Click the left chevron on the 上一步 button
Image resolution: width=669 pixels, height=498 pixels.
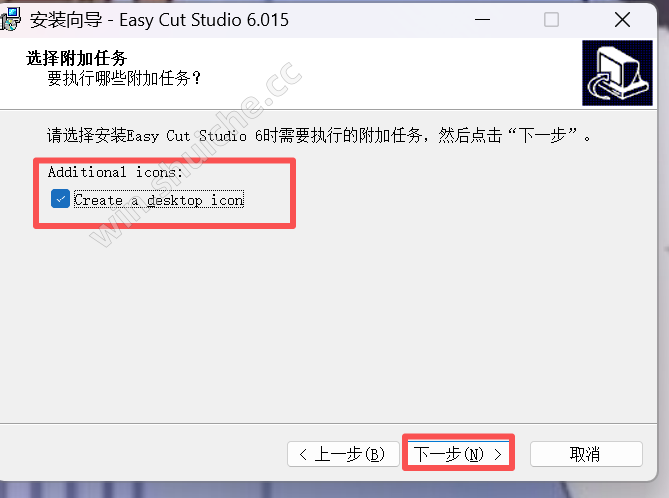303,454
